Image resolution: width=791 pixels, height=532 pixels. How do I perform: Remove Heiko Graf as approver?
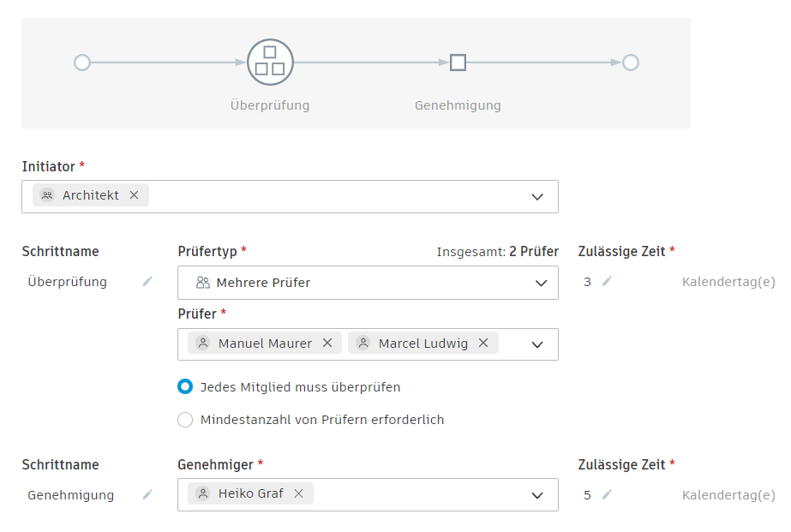coord(298,493)
